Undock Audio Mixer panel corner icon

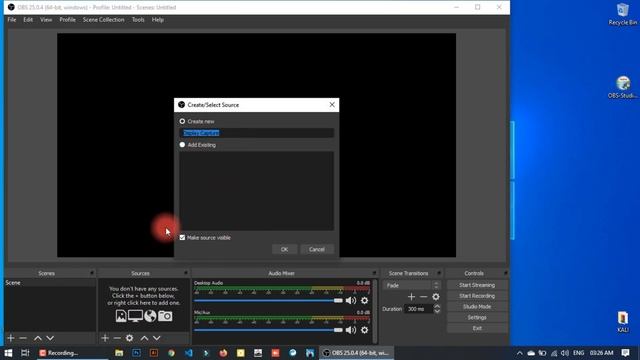(x=374, y=273)
